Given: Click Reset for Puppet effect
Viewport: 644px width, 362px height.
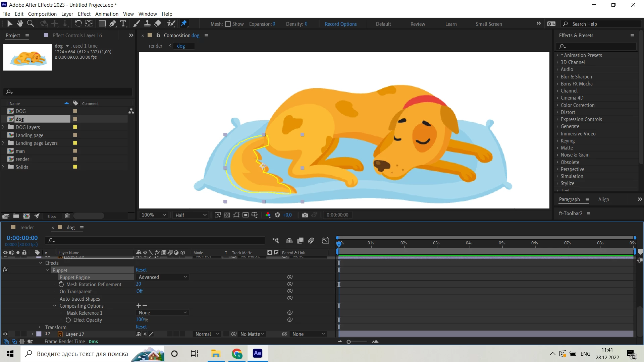Looking at the screenshot, I should 141,270.
